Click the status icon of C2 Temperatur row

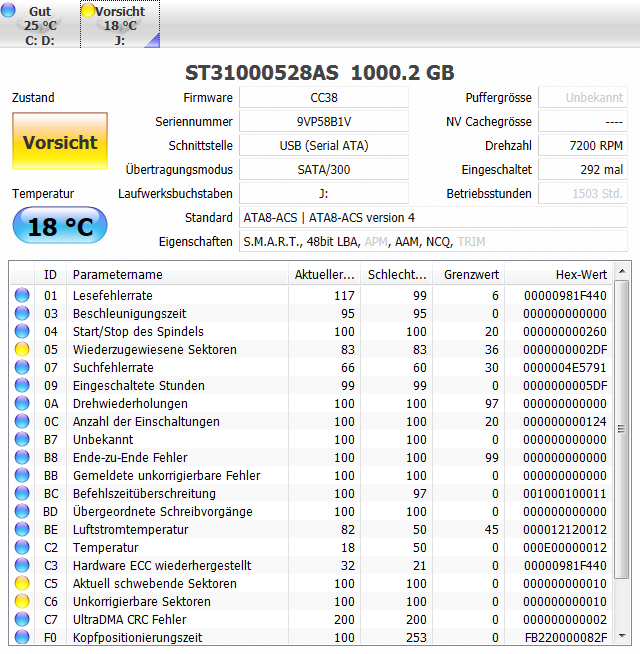pos(22,547)
